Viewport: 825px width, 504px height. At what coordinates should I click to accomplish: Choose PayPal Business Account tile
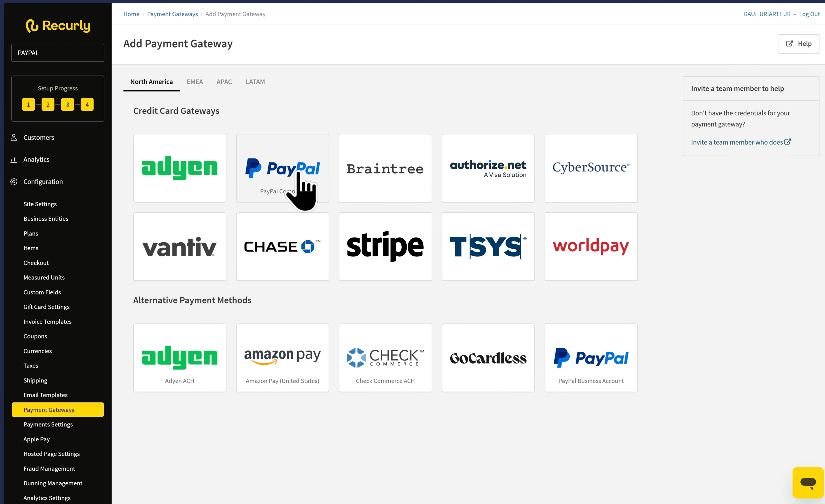click(x=591, y=357)
